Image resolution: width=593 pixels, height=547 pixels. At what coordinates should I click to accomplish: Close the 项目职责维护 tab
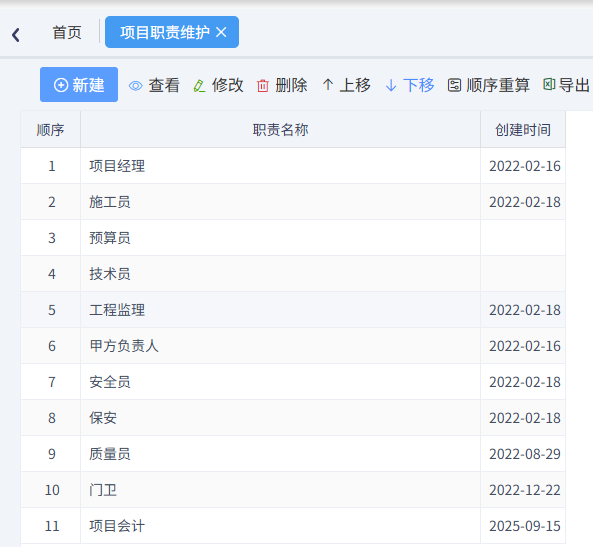[x=221, y=32]
